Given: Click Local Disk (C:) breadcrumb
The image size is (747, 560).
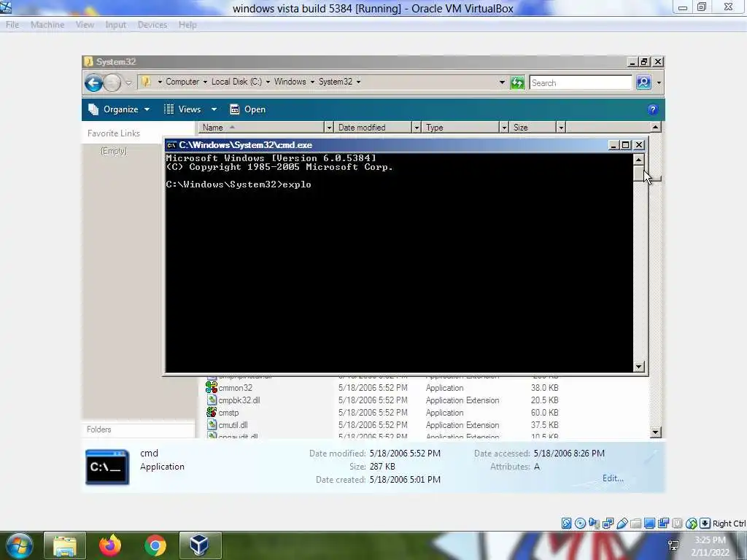Looking at the screenshot, I should click(236, 82).
